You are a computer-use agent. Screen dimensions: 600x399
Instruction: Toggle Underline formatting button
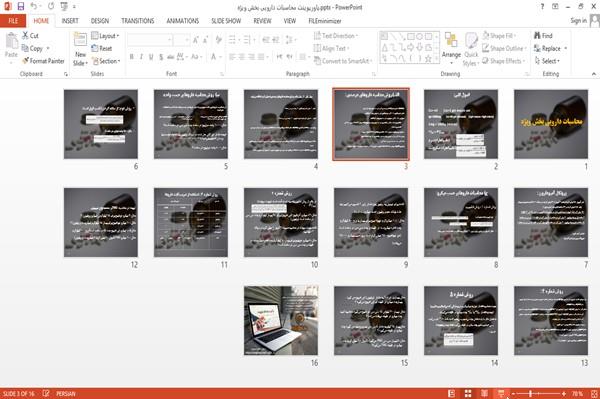tap(151, 57)
